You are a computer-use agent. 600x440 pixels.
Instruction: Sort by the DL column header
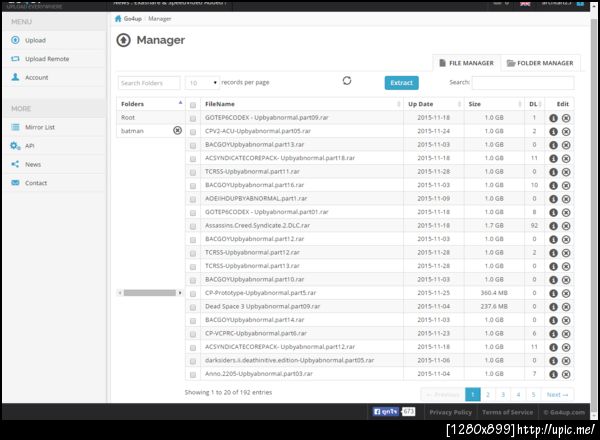click(x=534, y=104)
